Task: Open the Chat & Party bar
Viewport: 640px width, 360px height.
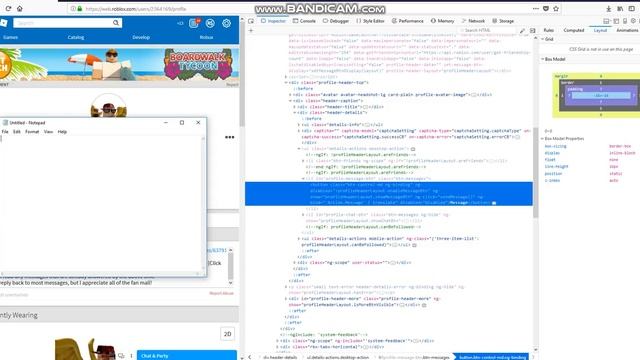Action: tap(187, 356)
